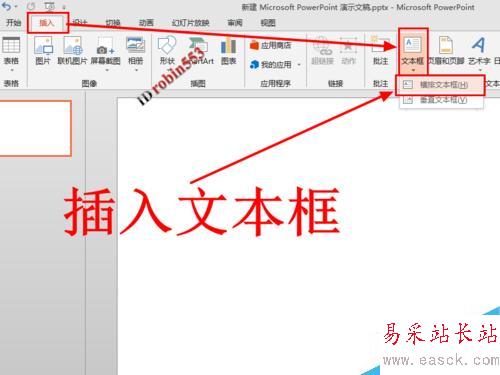The width and height of the screenshot is (500, 375).
Task: Click the 插入文本框 text on the slide
Action: click(202, 211)
